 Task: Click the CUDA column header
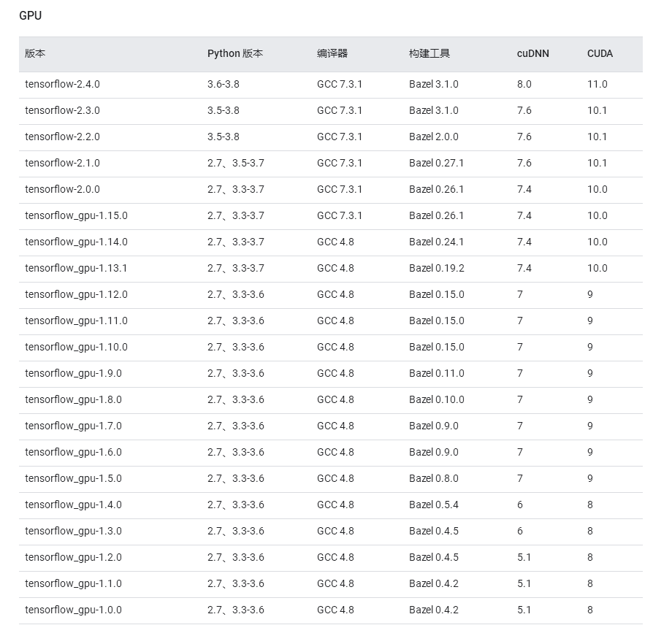[599, 53]
